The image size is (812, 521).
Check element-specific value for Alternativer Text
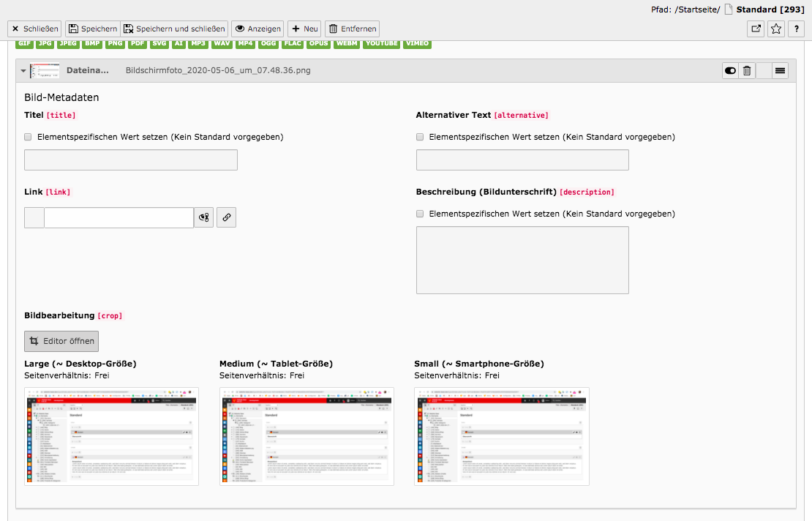(420, 137)
